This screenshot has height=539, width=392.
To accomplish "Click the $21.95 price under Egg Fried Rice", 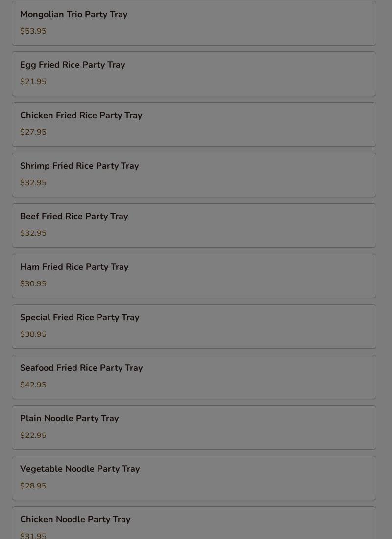I will [x=33, y=82].
